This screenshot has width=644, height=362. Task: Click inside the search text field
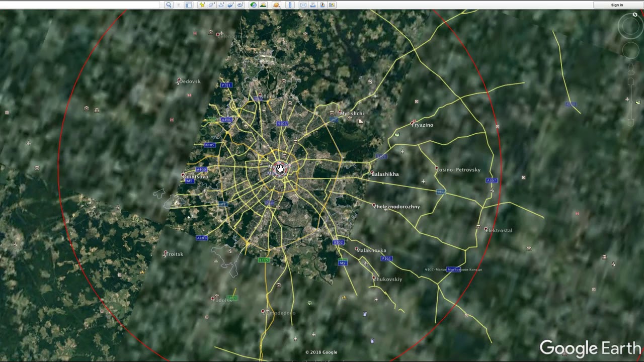[x=79, y=5]
